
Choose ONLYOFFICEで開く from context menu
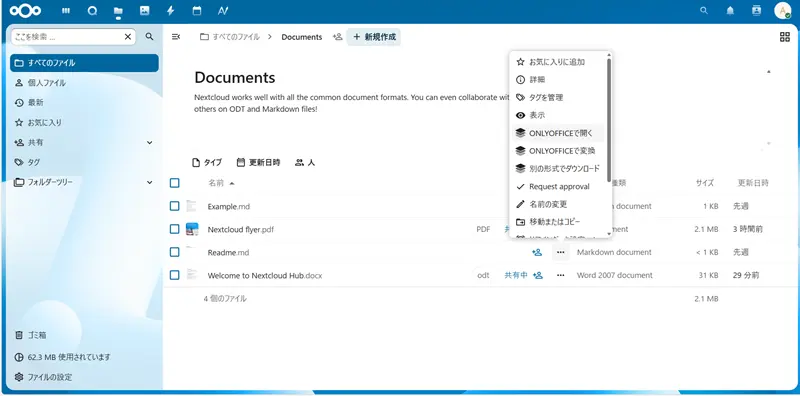pyautogui.click(x=558, y=133)
